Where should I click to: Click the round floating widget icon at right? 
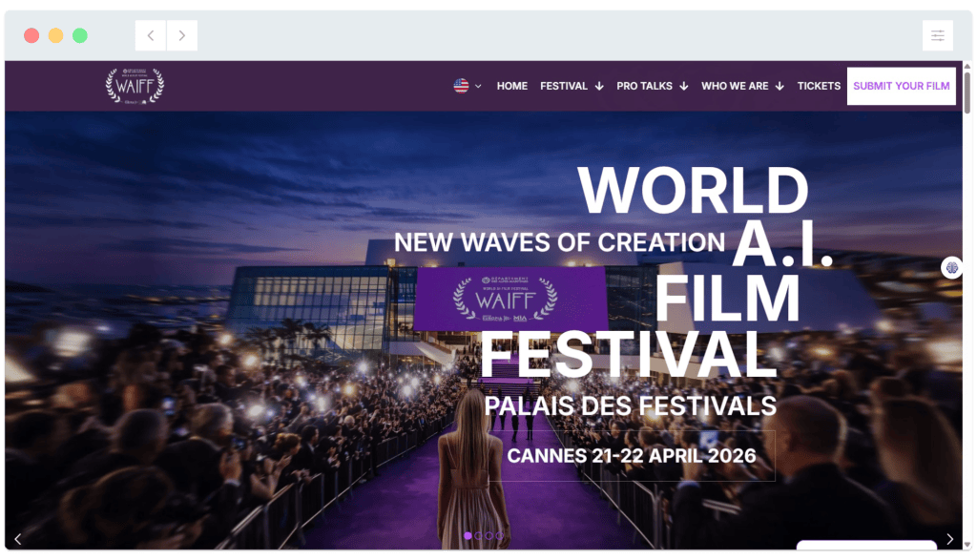click(951, 268)
